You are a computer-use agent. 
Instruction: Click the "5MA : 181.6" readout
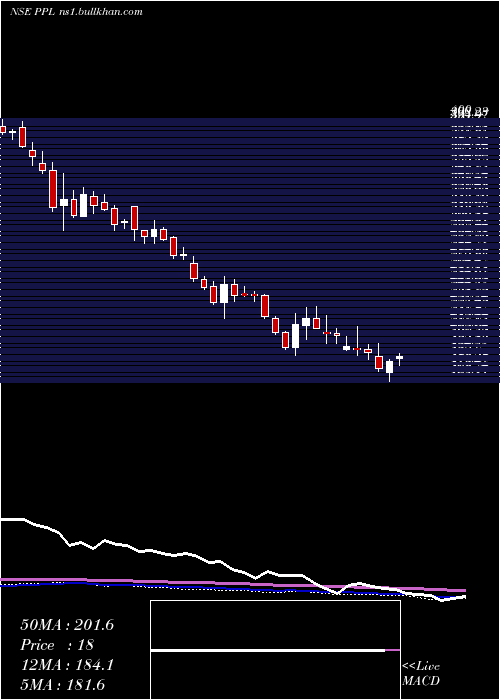62,684
